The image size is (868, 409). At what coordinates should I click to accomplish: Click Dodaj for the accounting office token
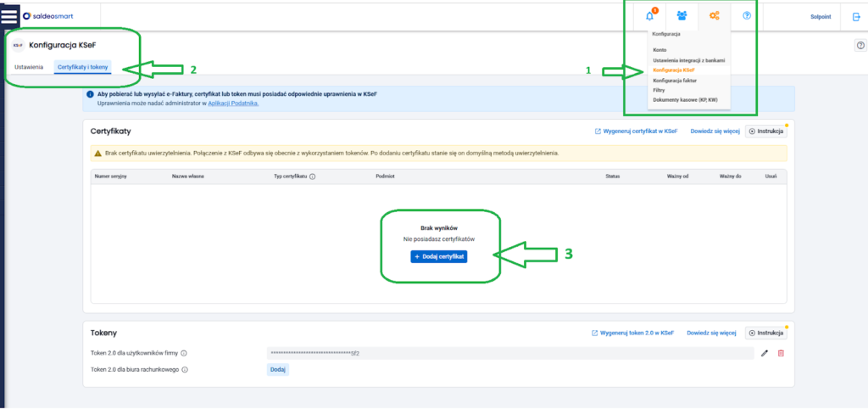277,369
